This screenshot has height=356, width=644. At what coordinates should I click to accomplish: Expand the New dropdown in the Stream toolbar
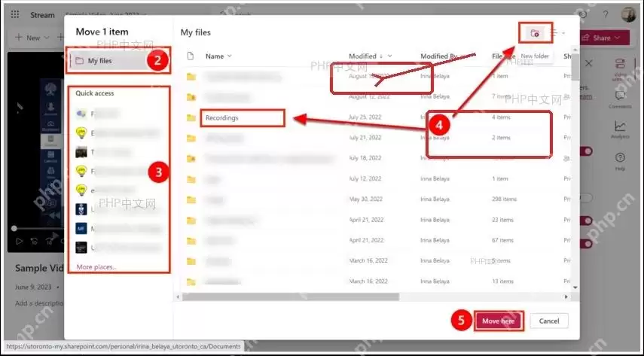(47, 38)
